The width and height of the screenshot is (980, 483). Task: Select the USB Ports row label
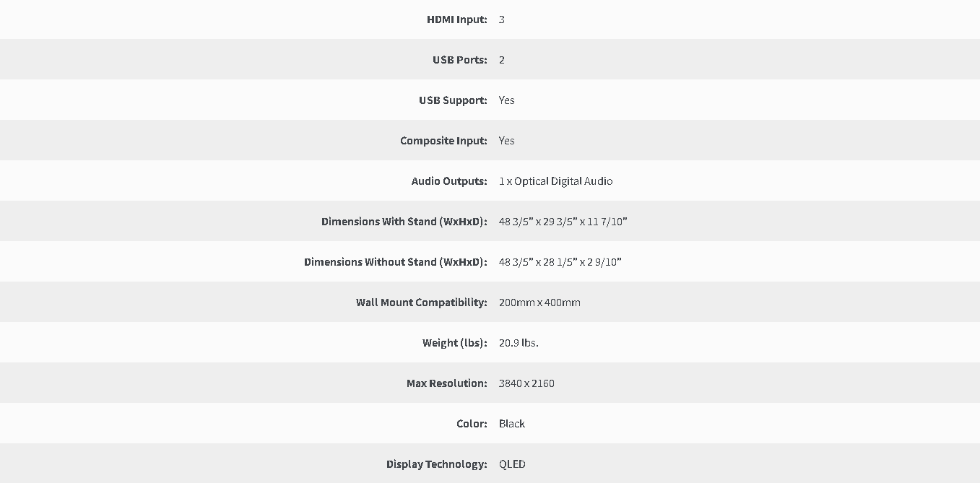pos(460,60)
